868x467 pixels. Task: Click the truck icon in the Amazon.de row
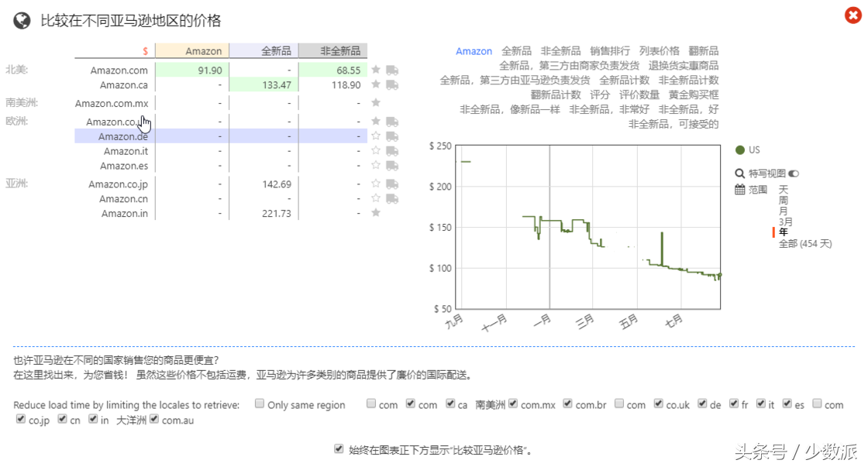(x=392, y=136)
